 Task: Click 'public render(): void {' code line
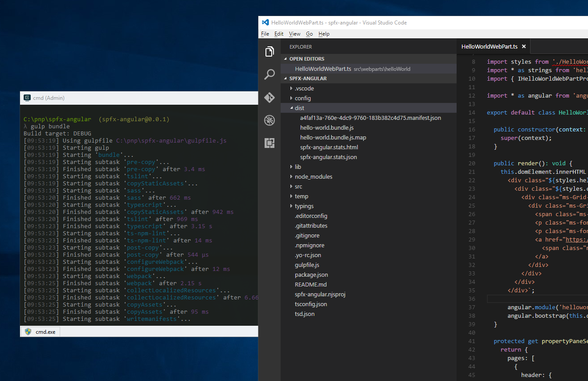533,163
